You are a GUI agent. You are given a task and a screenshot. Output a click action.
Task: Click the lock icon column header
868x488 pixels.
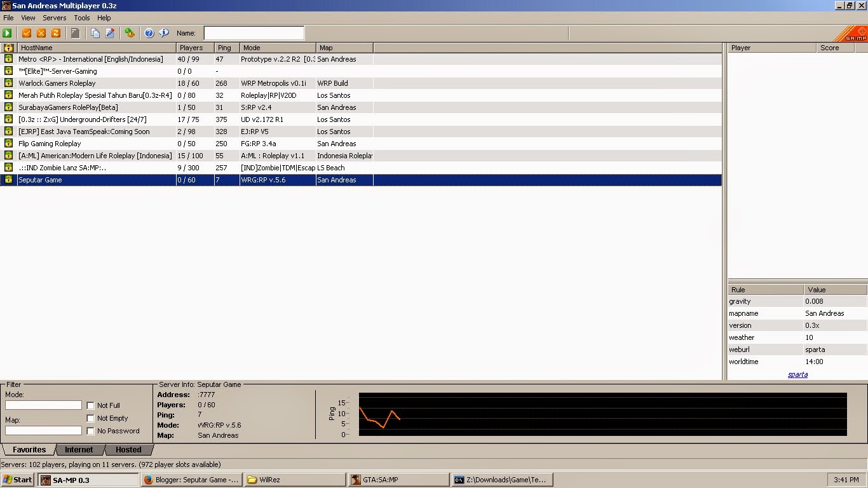click(8, 48)
